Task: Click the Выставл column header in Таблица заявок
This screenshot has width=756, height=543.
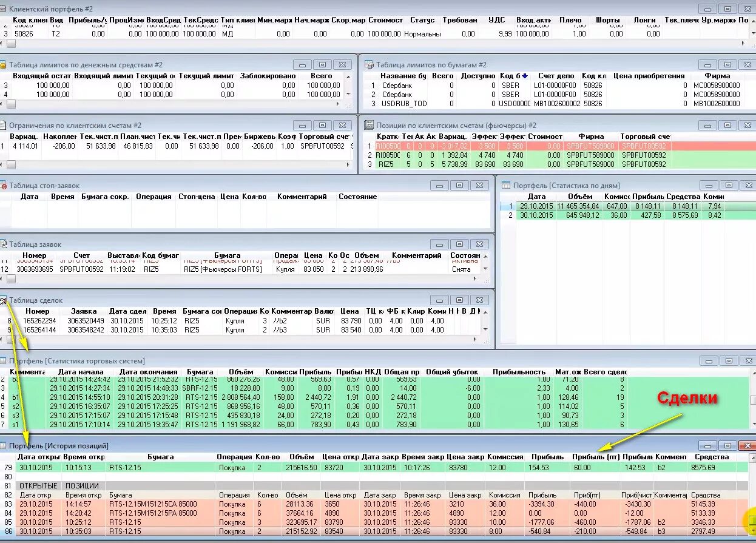Action: (123, 255)
